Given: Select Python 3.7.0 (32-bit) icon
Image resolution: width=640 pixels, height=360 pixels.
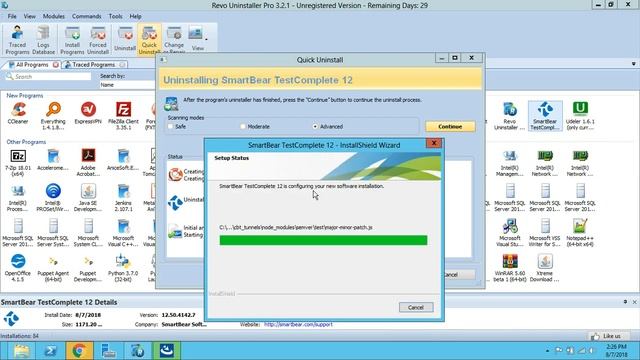Looking at the screenshot, I should [123, 268].
